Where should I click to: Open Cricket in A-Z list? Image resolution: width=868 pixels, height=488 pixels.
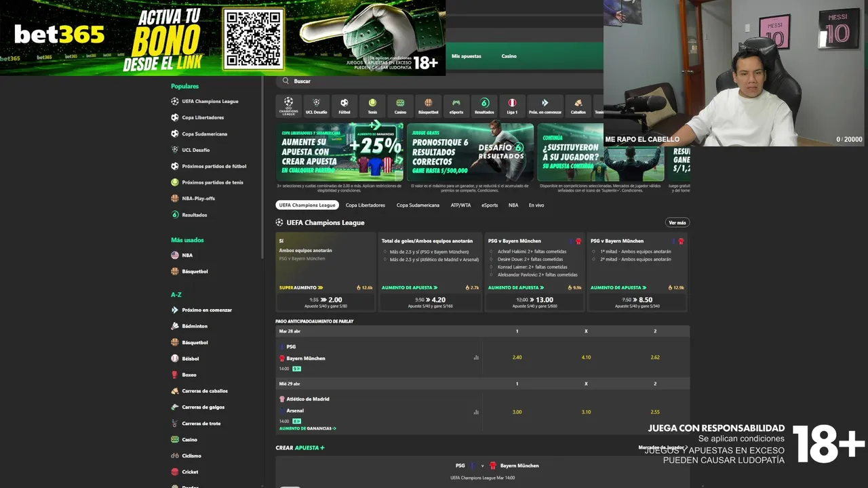[x=190, y=472]
